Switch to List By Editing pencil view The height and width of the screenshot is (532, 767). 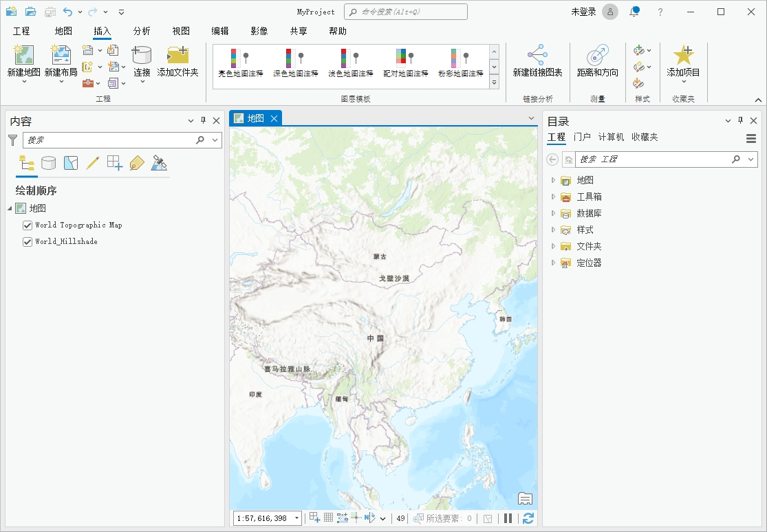(92, 163)
